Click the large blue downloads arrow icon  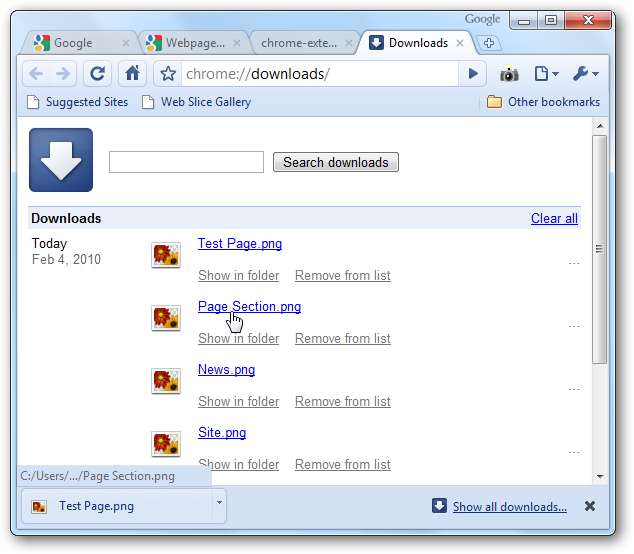point(61,160)
